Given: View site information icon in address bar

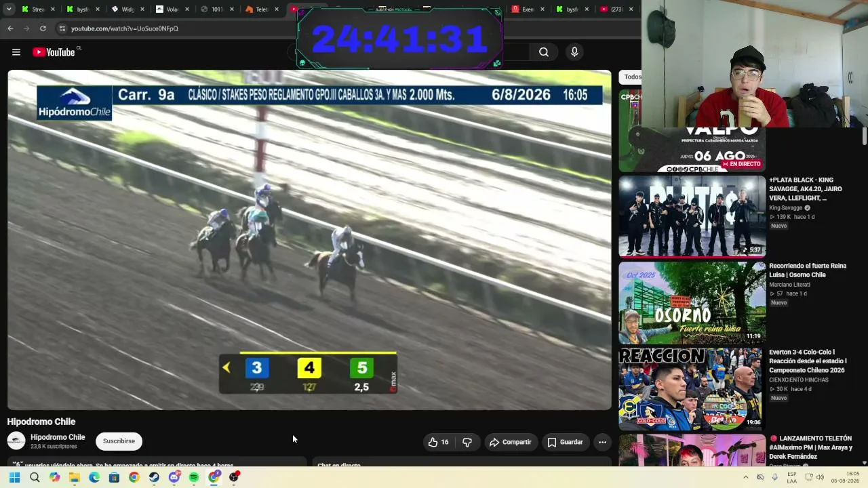Looking at the screenshot, I should pyautogui.click(x=62, y=28).
